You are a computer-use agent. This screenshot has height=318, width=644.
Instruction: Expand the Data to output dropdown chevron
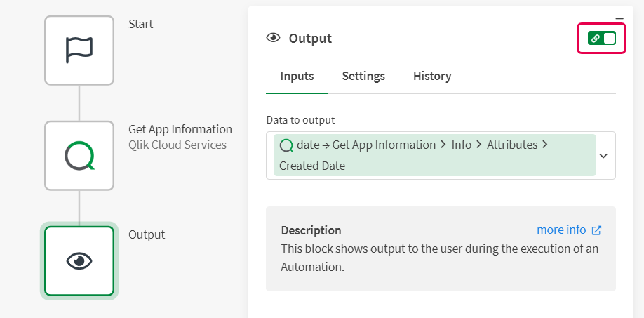(x=603, y=156)
